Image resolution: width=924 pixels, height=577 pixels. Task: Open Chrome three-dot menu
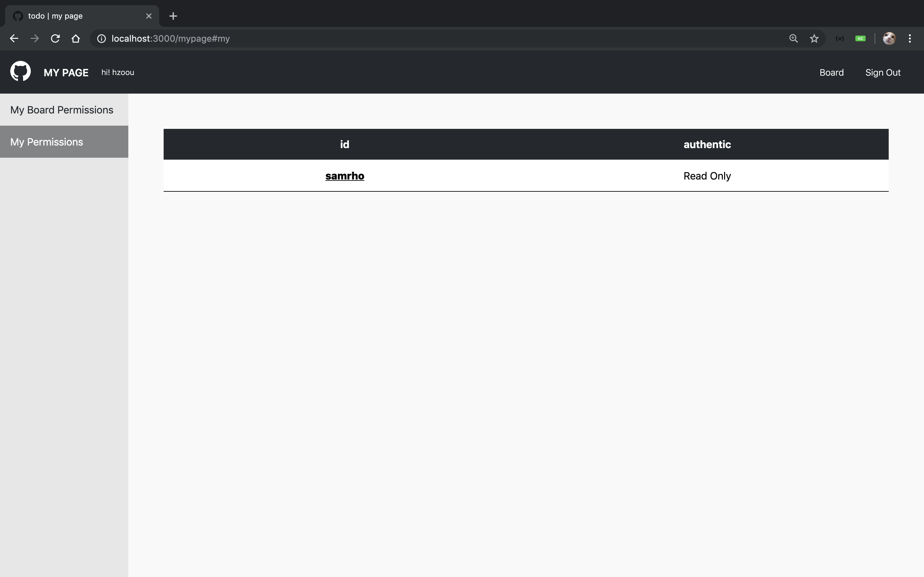[910, 38]
